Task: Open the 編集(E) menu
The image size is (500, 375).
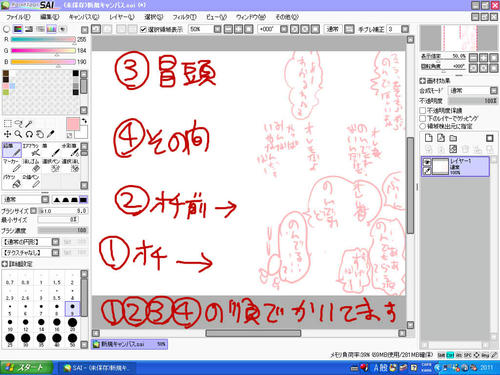Action: tap(50, 17)
